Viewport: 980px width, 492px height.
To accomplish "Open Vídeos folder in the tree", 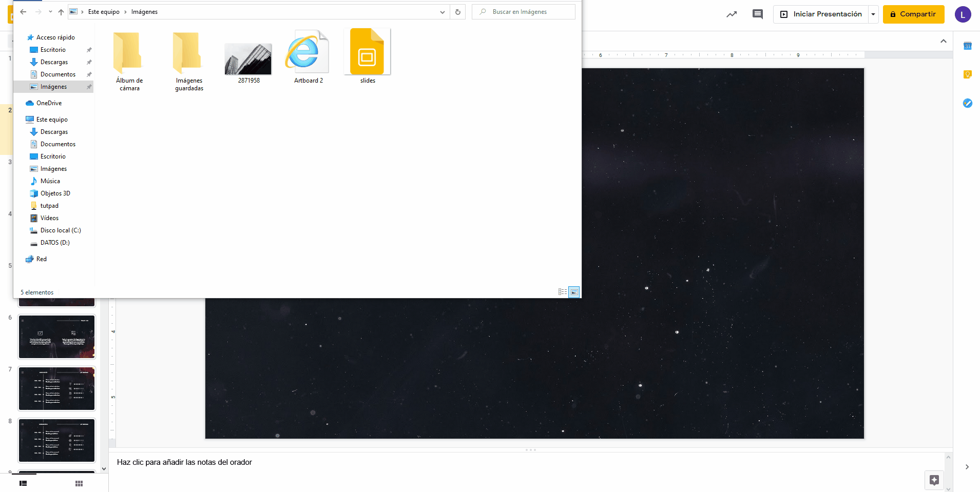I will (x=49, y=218).
